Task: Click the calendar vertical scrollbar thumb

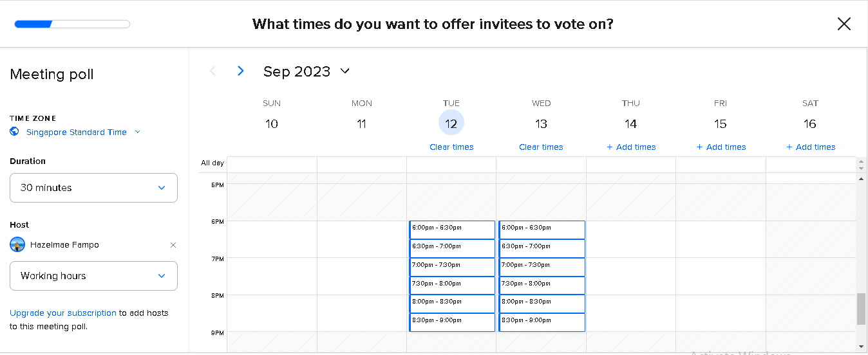Action: click(x=861, y=309)
